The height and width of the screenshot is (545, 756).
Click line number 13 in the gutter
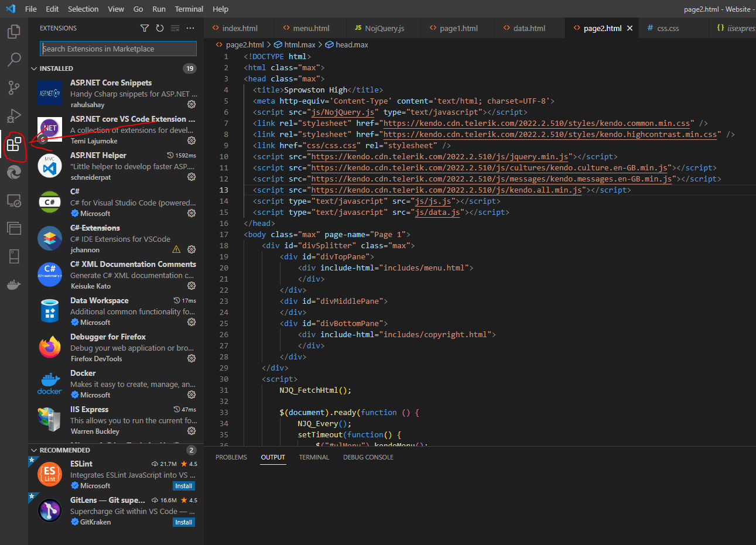click(x=224, y=190)
